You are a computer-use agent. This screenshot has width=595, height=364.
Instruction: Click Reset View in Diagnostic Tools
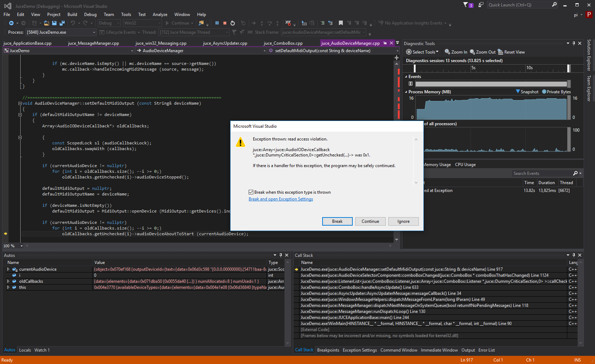click(511, 52)
